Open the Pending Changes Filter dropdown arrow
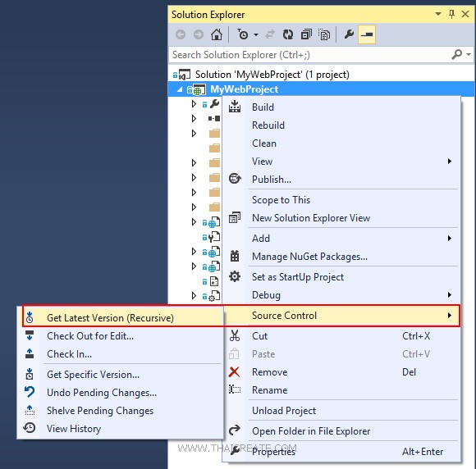 click(256, 35)
